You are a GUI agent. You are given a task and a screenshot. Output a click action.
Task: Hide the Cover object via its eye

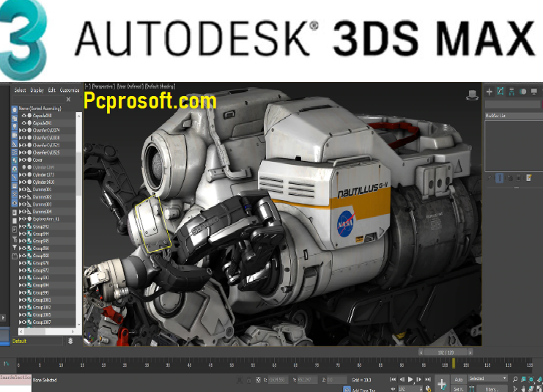[x=24, y=160]
